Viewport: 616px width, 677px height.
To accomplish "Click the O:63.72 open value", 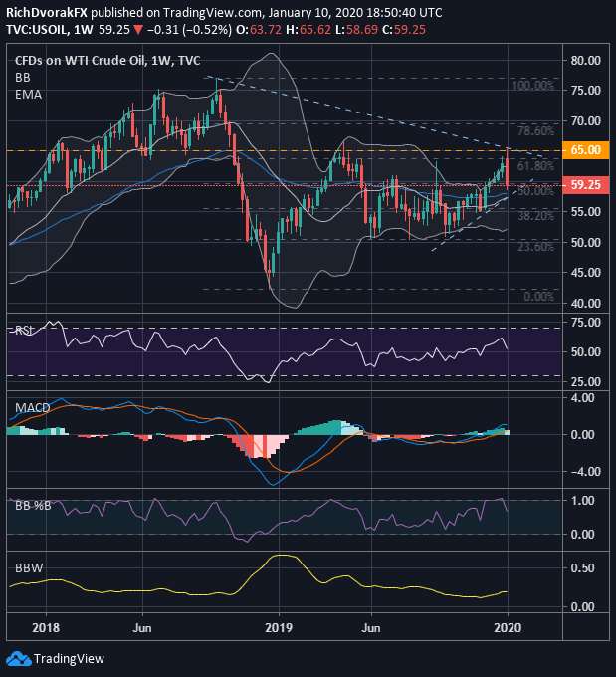I will coord(259,30).
